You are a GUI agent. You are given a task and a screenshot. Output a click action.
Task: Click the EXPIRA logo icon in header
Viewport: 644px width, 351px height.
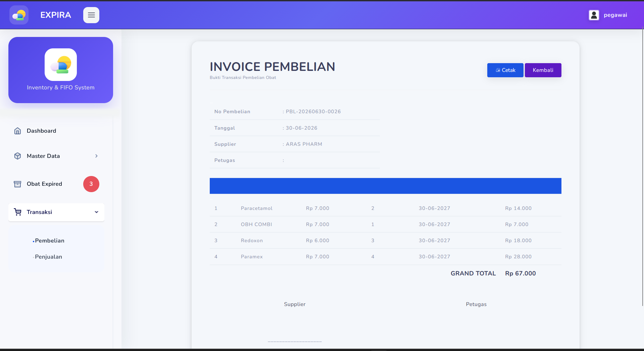pos(19,15)
